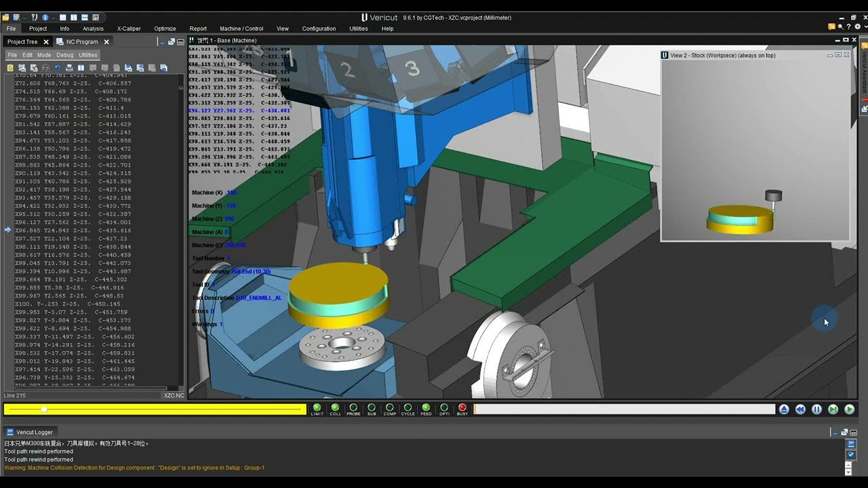Maximize the View 2 Stock window

[x=838, y=55]
